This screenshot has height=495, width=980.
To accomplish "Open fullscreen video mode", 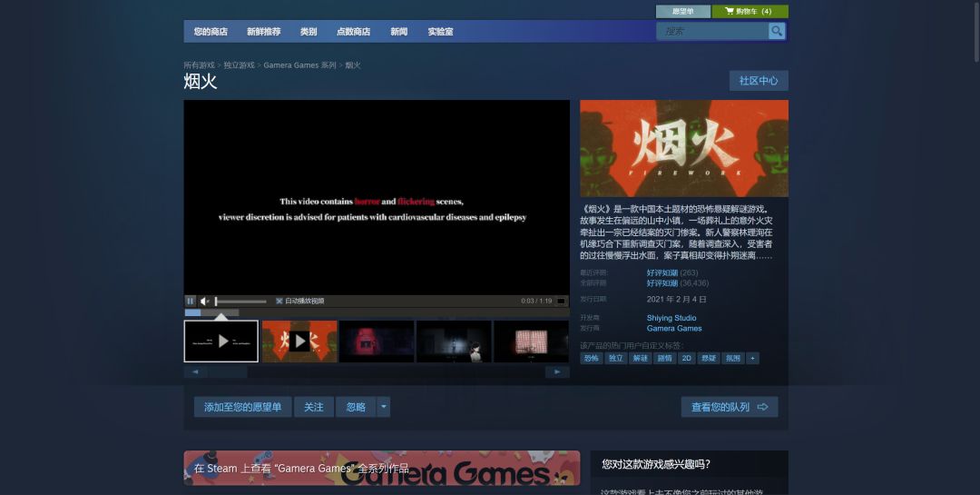I will point(562,301).
